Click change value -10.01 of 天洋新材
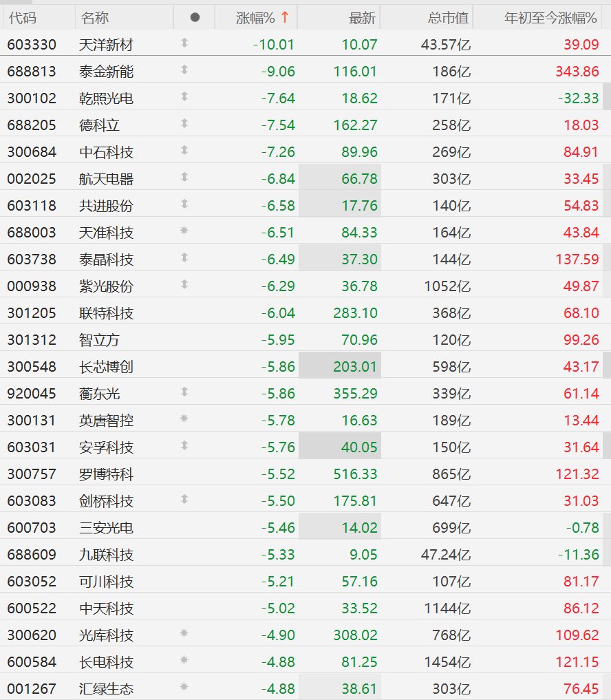This screenshot has width=611, height=700. pos(274,45)
